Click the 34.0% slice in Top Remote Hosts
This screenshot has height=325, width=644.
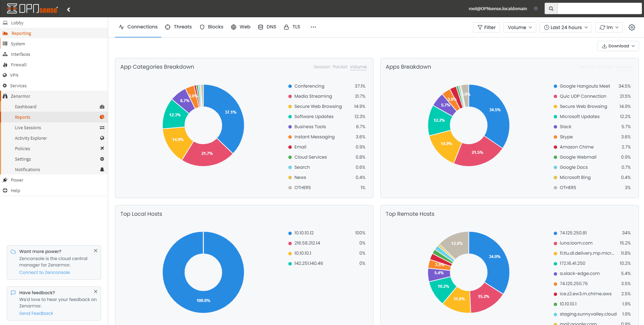(495, 257)
